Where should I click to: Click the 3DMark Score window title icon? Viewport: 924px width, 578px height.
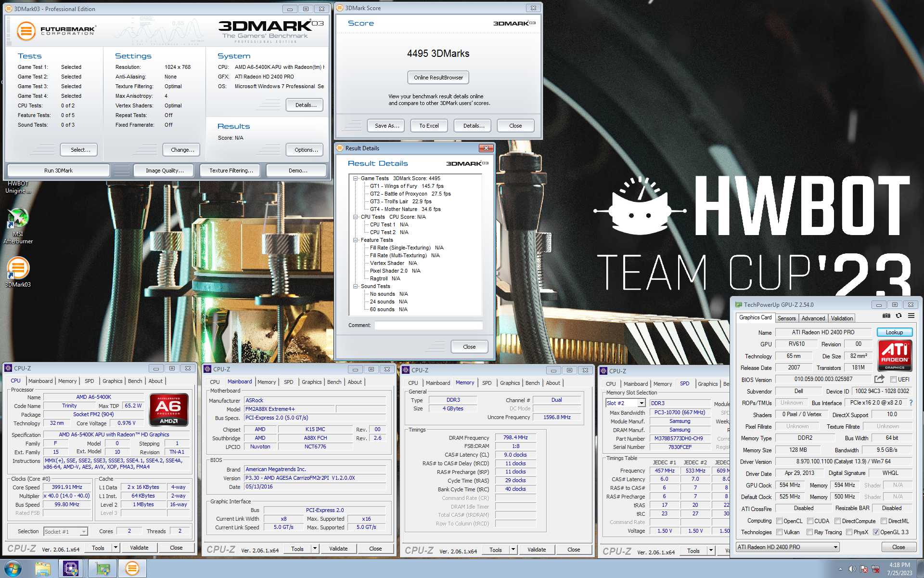[x=340, y=8]
